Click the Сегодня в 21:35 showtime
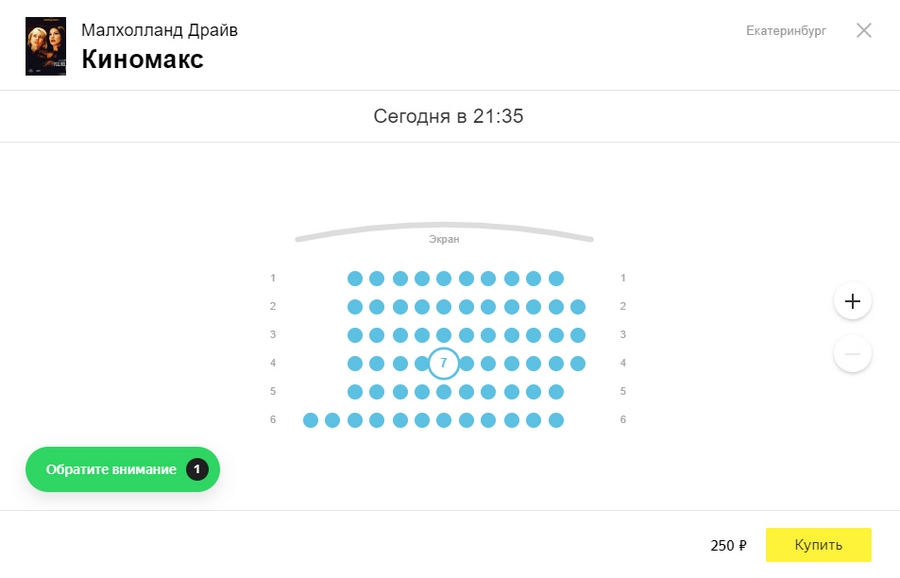 click(449, 116)
